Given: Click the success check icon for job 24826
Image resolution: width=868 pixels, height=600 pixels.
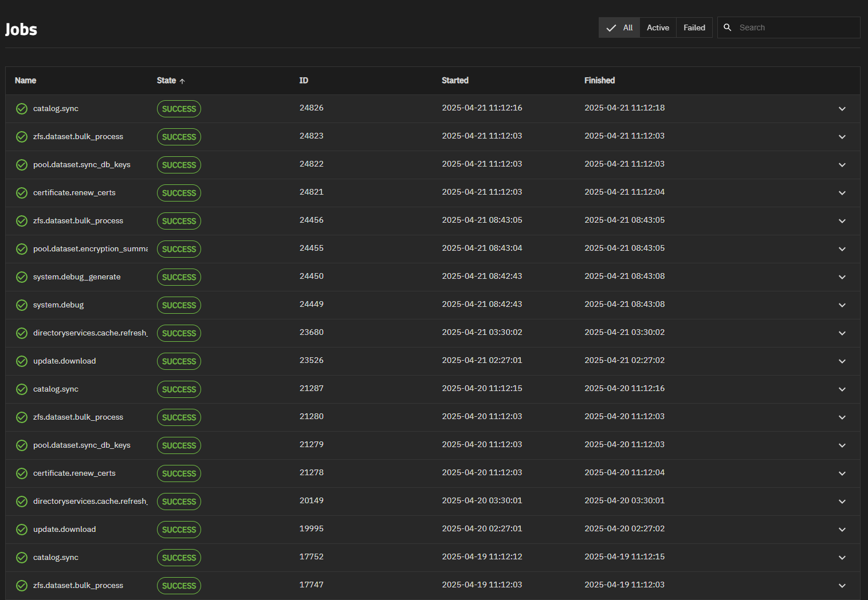Looking at the screenshot, I should pyautogui.click(x=22, y=109).
